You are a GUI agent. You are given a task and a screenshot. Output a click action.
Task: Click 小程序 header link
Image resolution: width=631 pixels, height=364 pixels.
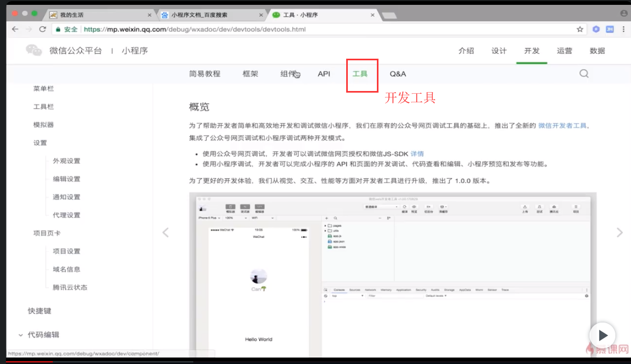click(135, 51)
